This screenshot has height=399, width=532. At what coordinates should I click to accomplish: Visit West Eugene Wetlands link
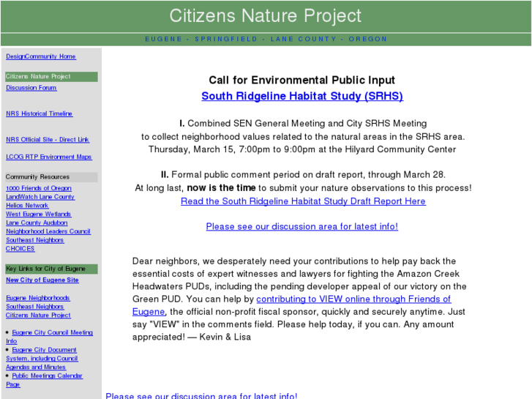coord(38,214)
